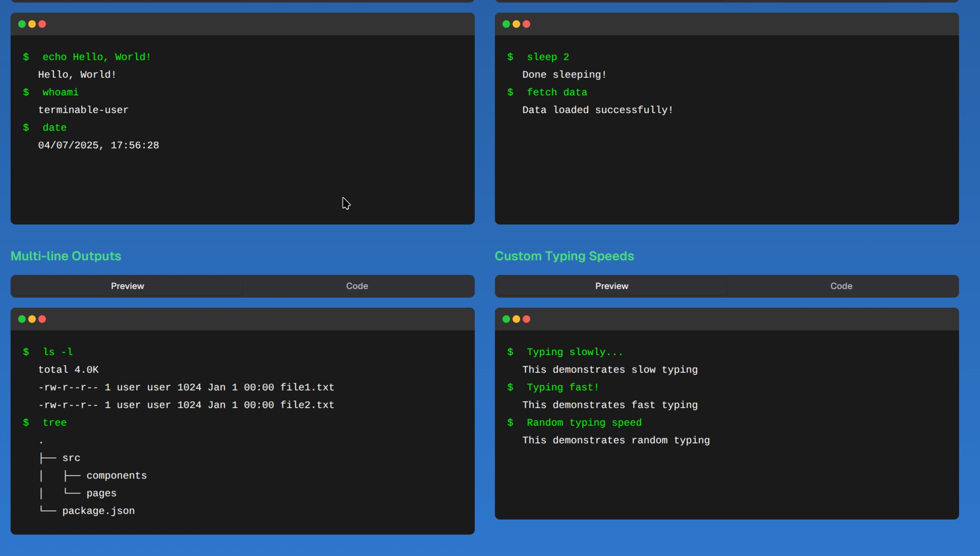Select Preview tab under Multi-line Outputs
This screenshot has width=980, height=556.
[127, 286]
